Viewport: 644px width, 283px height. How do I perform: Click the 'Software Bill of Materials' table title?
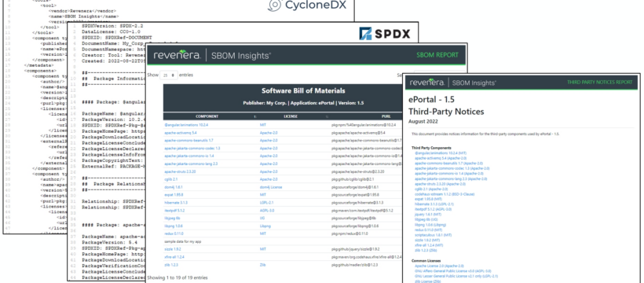303,90
